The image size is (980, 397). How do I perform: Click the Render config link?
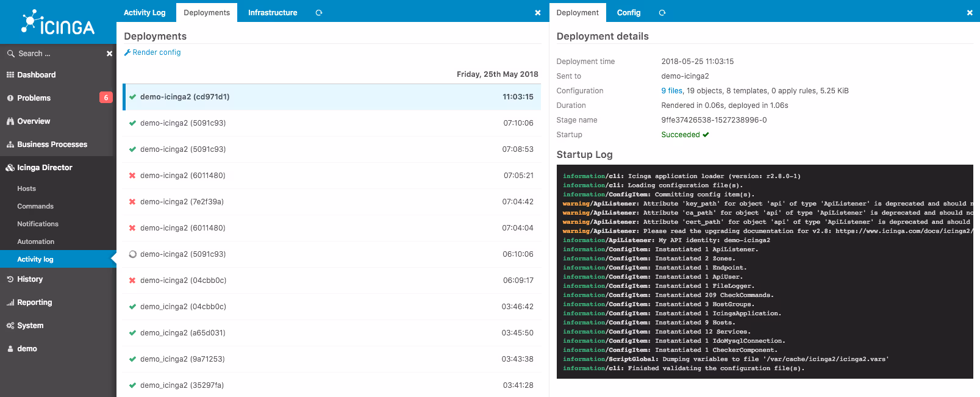click(x=157, y=52)
